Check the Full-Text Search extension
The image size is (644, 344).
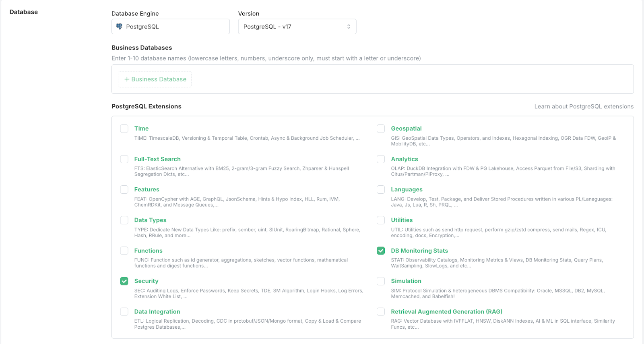click(124, 159)
